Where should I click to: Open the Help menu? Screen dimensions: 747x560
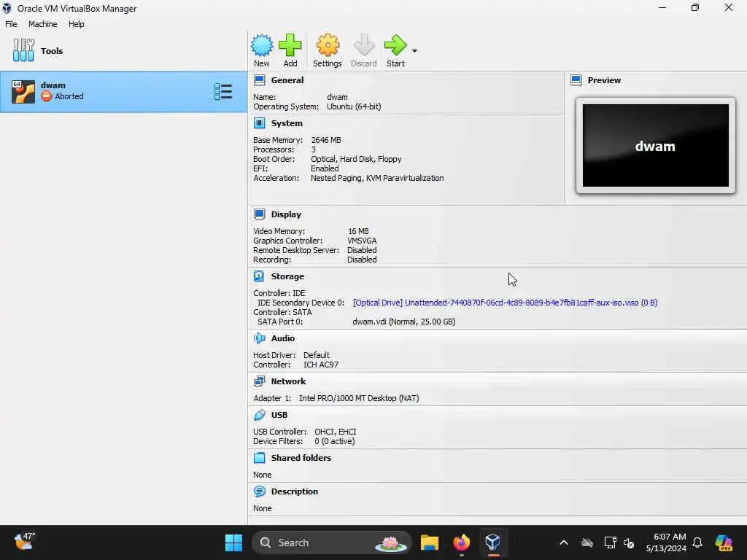pyautogui.click(x=76, y=24)
